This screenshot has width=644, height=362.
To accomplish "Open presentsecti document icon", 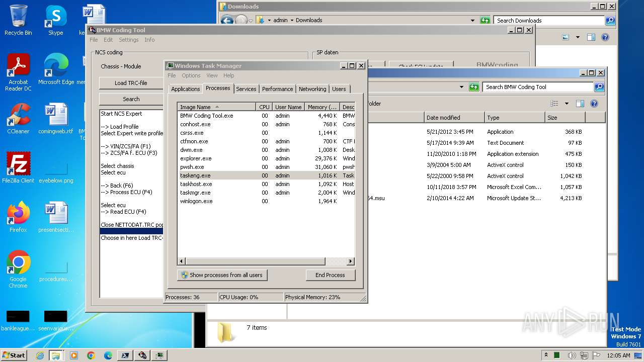I will [56, 217].
